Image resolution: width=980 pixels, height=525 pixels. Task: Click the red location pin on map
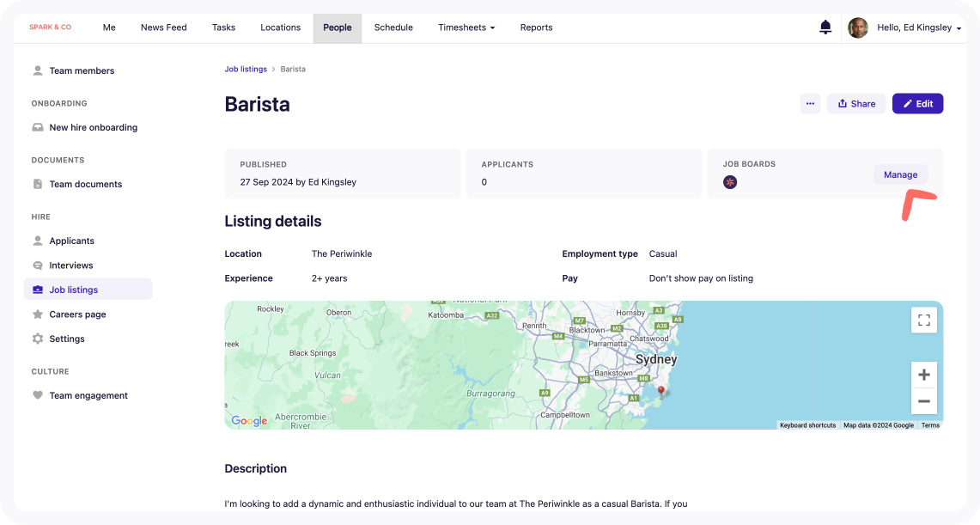click(x=660, y=392)
